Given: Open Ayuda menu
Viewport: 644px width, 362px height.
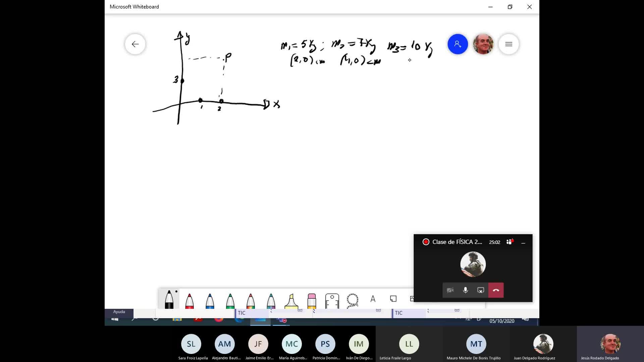Looking at the screenshot, I should (119, 312).
